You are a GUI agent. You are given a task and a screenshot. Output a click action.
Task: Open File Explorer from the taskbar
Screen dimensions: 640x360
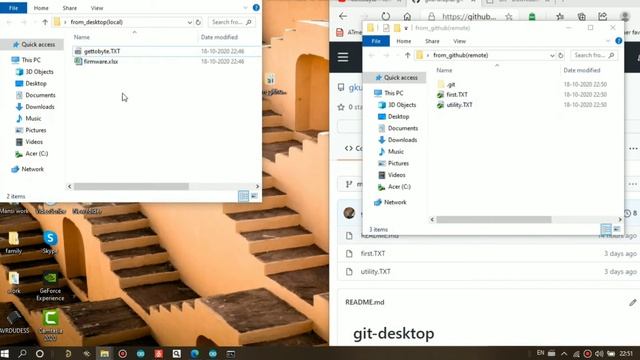click(104, 353)
